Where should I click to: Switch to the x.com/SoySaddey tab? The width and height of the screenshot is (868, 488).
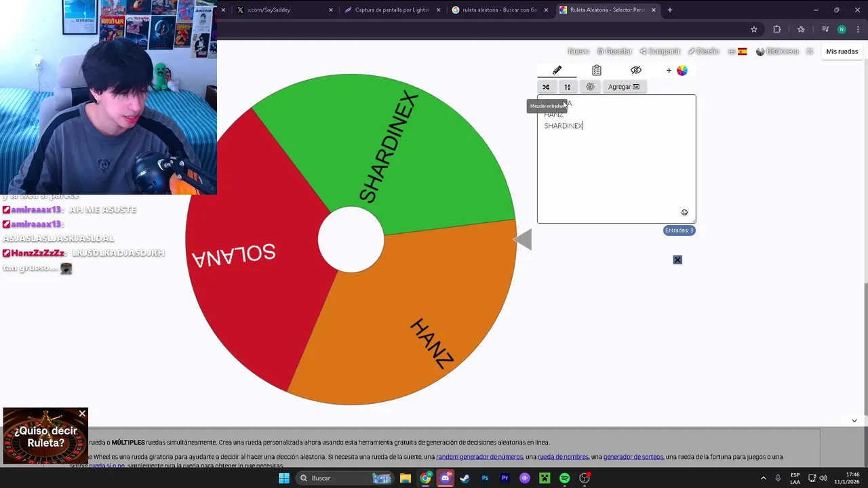tap(283, 9)
